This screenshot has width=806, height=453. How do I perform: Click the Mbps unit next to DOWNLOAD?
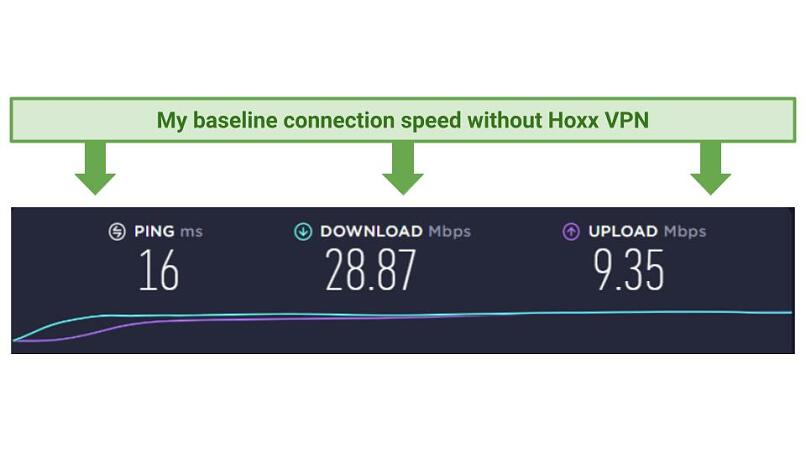[450, 231]
